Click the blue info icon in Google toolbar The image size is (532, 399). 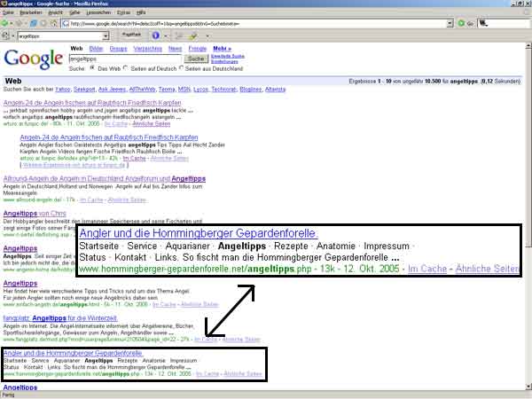coord(156,35)
